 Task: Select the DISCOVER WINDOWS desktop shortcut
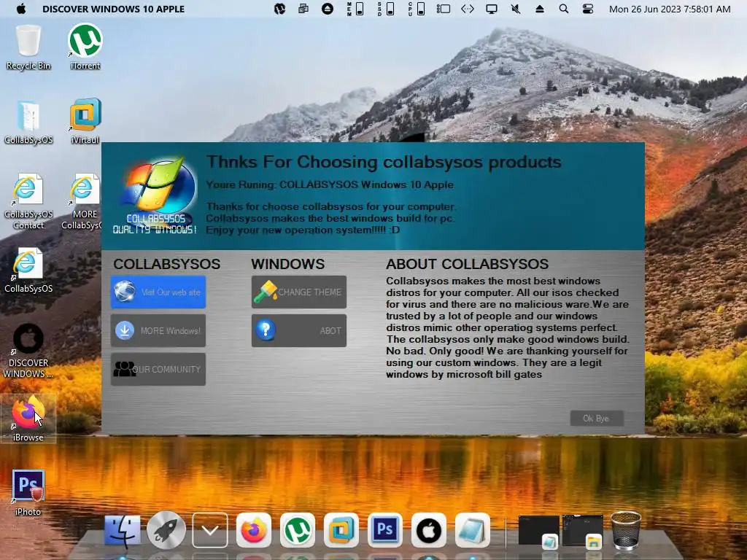[28, 351]
